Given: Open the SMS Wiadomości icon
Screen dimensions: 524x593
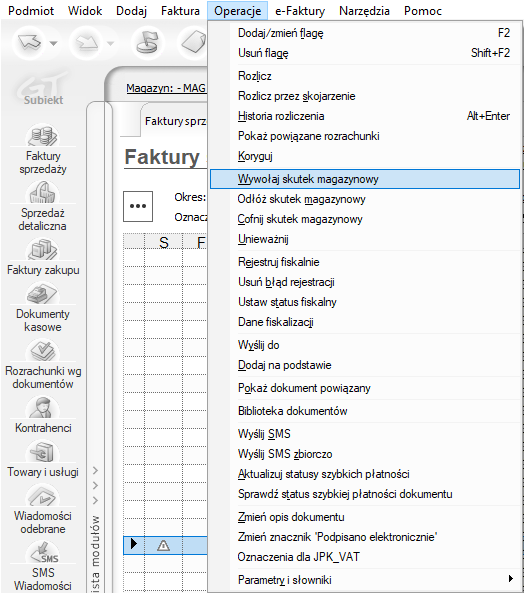Looking at the screenshot, I should point(43,553).
